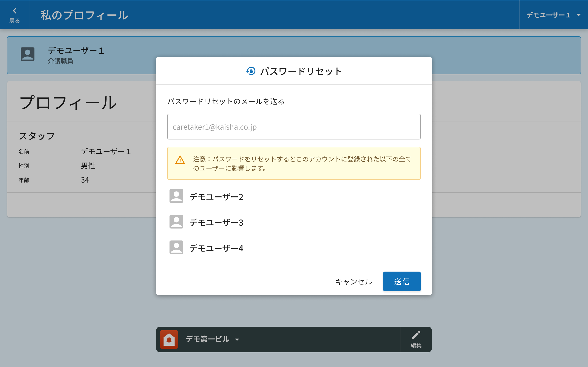Click the profile avatar icon in the header card
Screen dimensions: 588x367
[28, 54]
